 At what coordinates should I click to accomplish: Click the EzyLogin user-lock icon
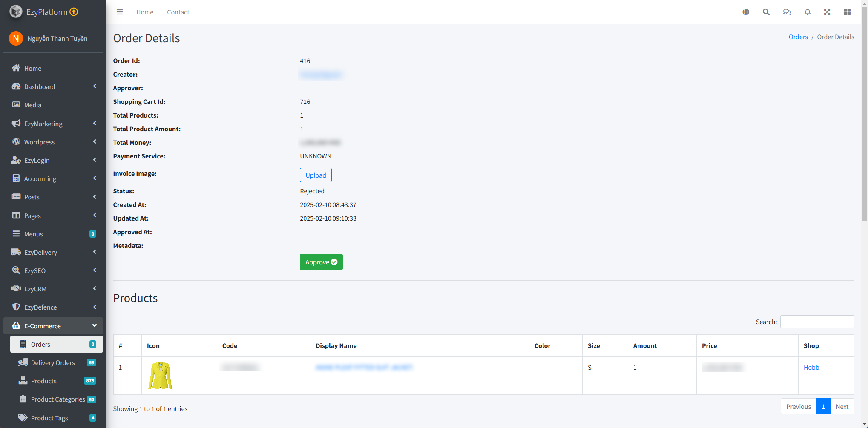click(x=16, y=160)
